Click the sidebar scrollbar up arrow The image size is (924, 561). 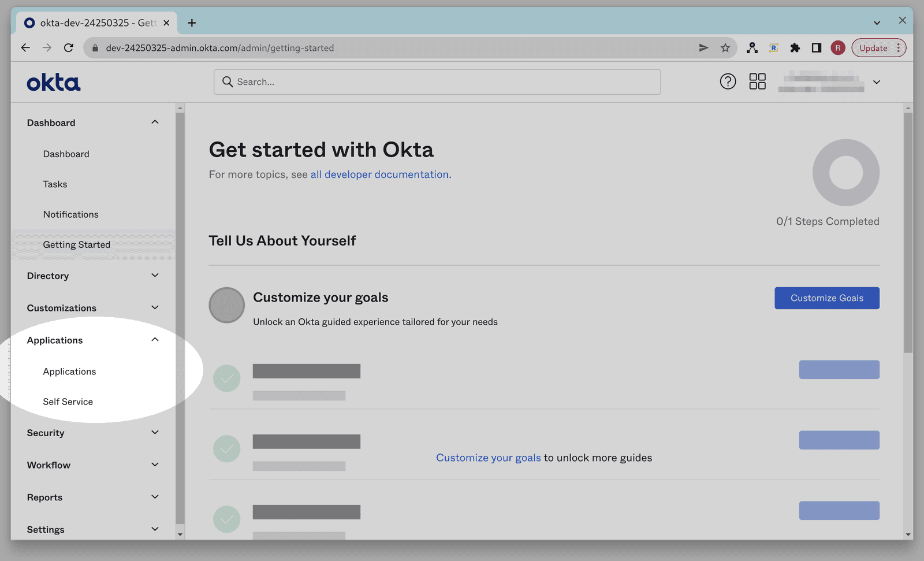[180, 108]
